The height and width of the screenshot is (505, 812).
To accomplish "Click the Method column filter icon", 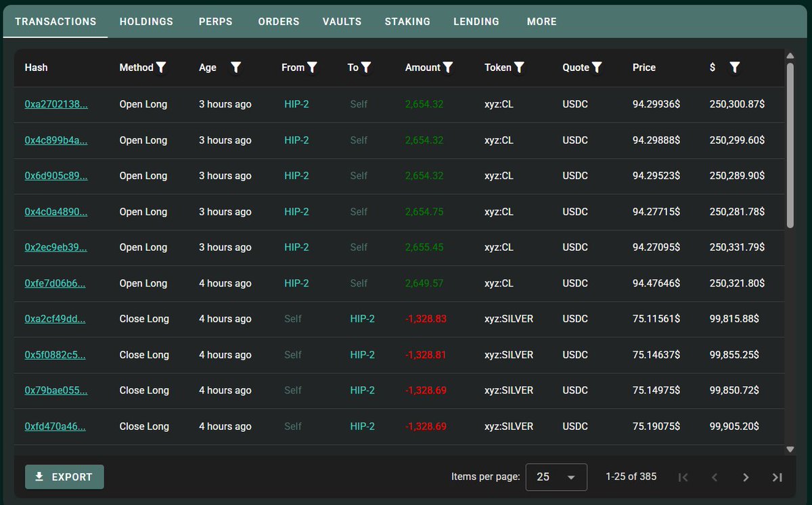I will coord(161,67).
